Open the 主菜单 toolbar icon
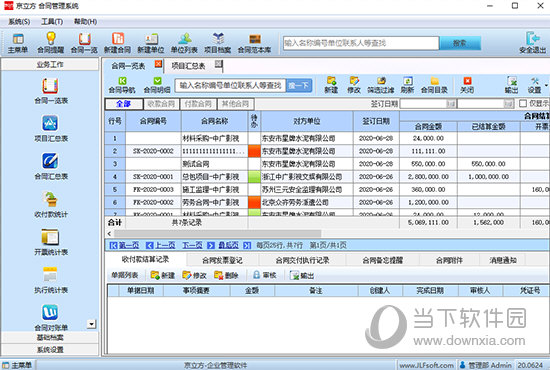Screen dimensions: 550x370 point(18,43)
